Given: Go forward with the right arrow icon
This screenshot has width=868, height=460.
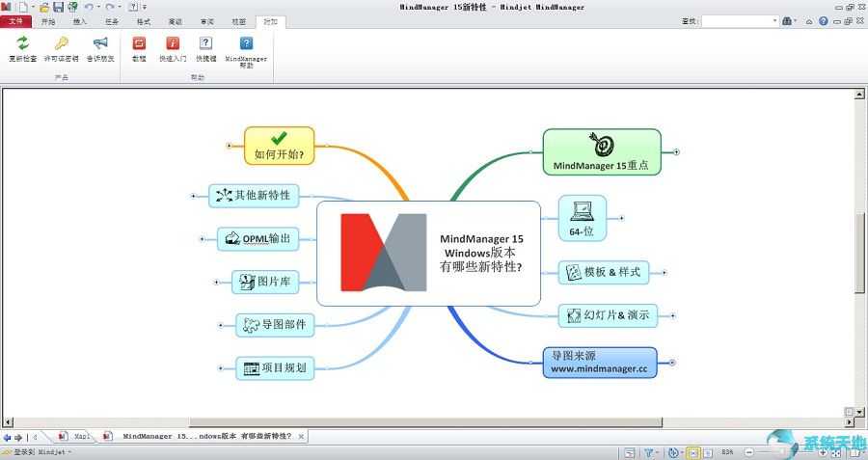Looking at the screenshot, I should 18,437.
